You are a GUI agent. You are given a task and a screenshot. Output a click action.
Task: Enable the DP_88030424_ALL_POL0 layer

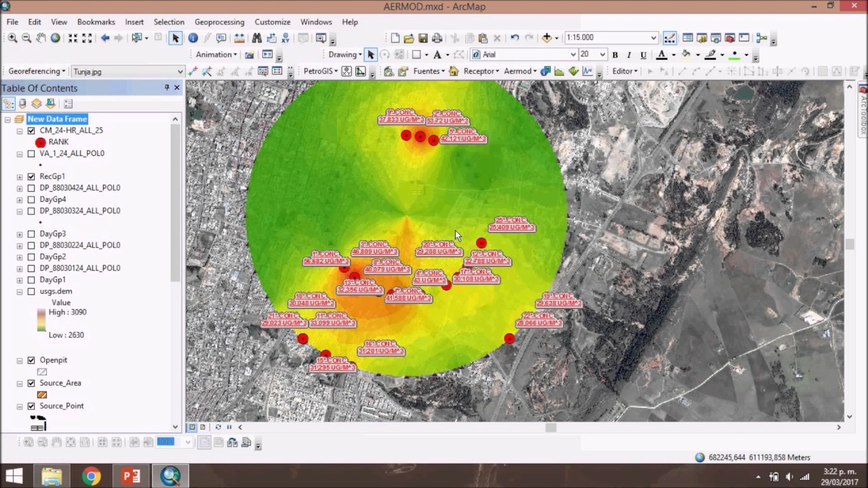(x=31, y=188)
